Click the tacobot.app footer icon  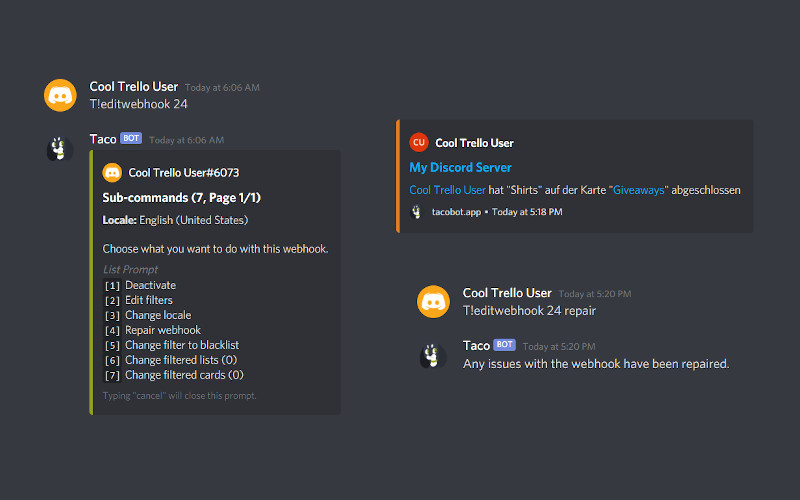click(x=416, y=212)
